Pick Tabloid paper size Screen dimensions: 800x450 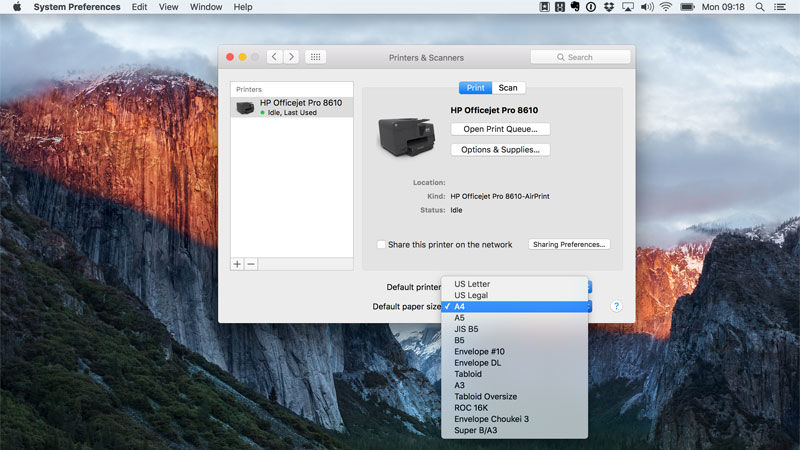[514, 373]
